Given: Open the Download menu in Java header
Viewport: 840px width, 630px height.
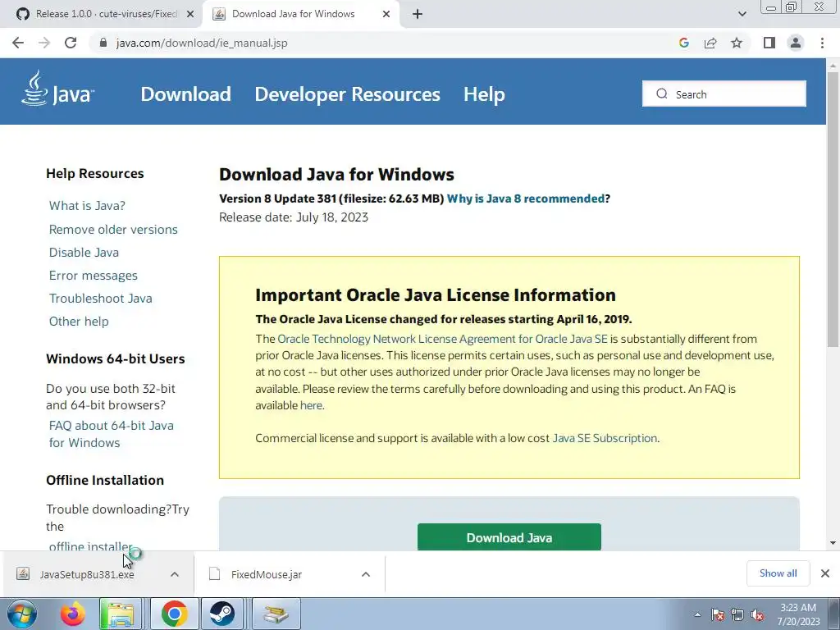Looking at the screenshot, I should (186, 94).
